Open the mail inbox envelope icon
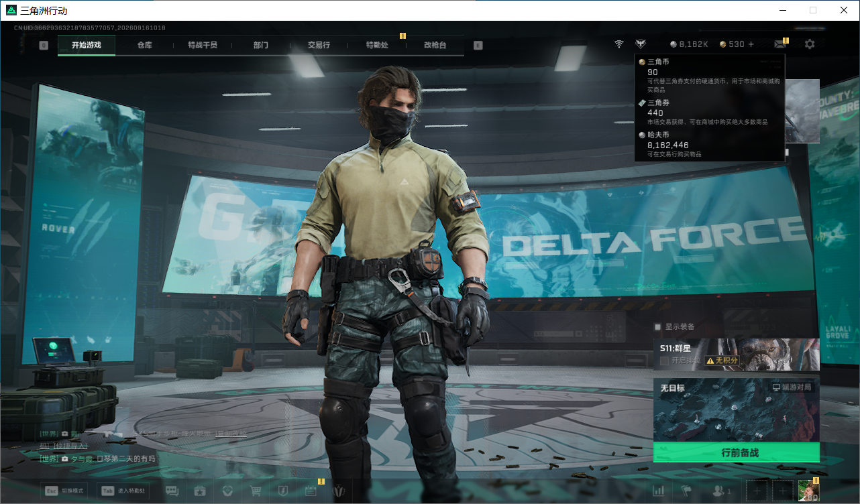Screen dimensions: 860x504 (780, 44)
